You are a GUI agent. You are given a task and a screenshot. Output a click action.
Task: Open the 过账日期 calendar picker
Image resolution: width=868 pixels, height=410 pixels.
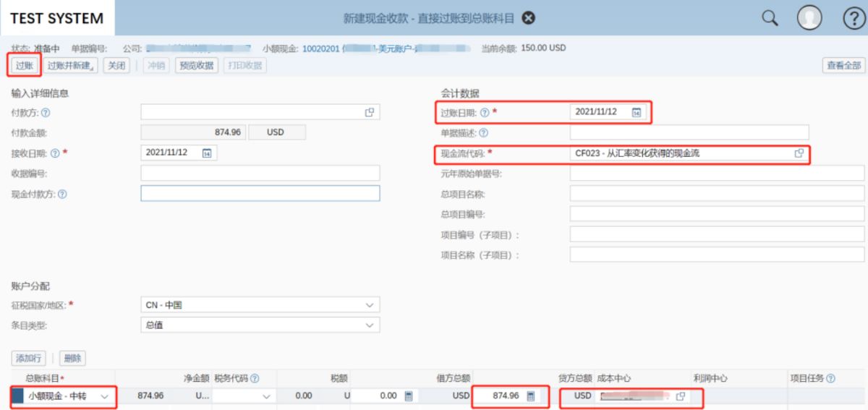pyautogui.click(x=637, y=112)
